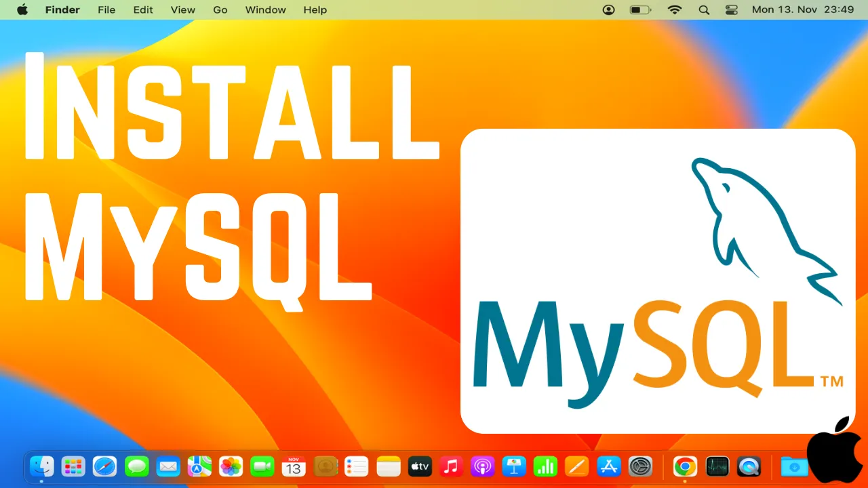
Task: Click the battery status indicator
Action: [x=639, y=9]
